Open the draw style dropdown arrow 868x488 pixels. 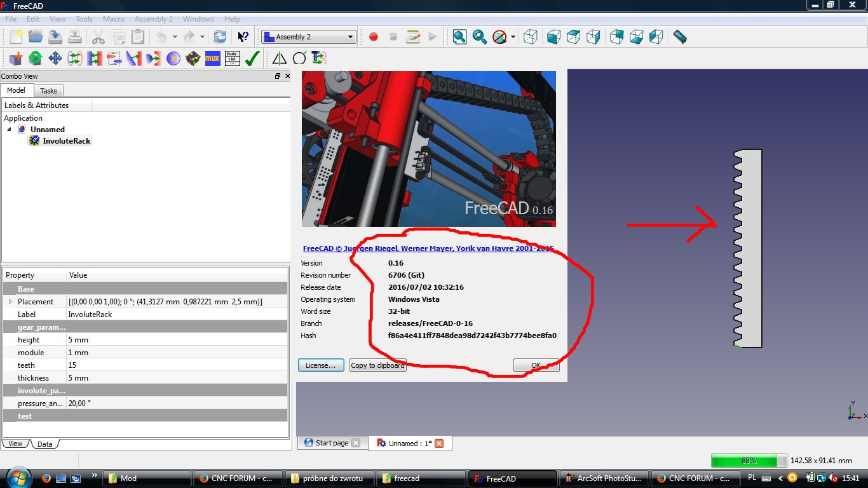(513, 37)
